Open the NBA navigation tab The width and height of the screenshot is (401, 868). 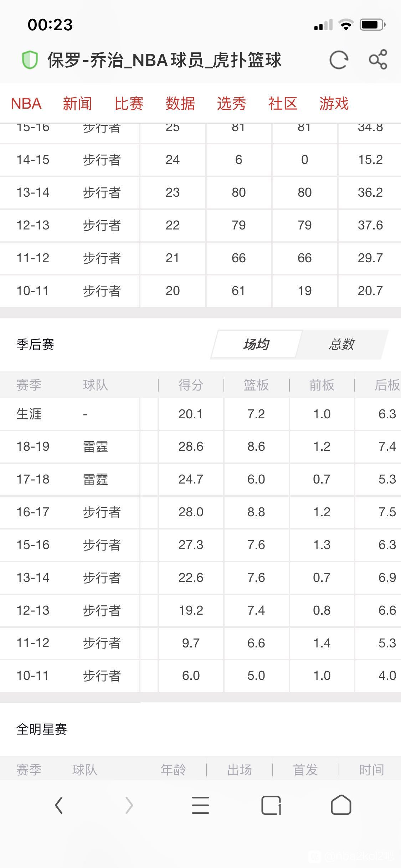(26, 104)
